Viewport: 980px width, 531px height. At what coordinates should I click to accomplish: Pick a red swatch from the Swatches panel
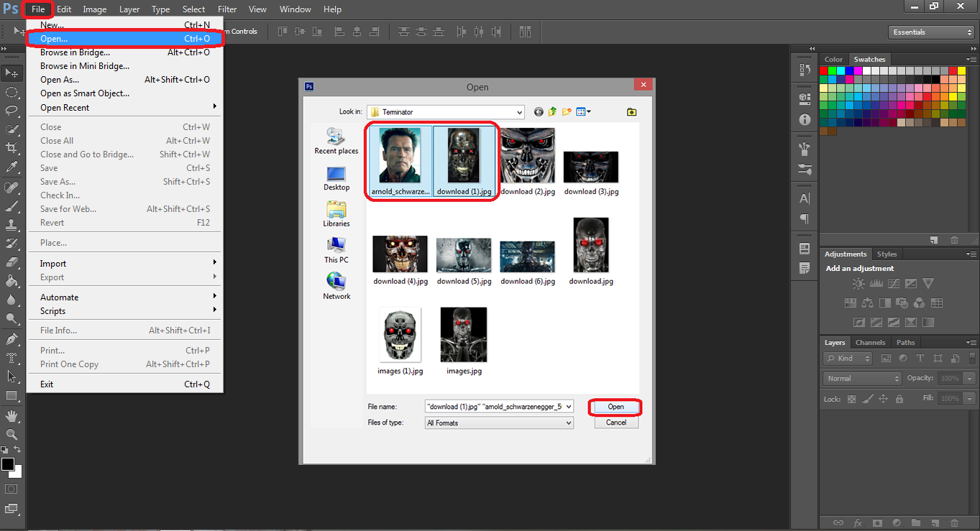pos(824,70)
